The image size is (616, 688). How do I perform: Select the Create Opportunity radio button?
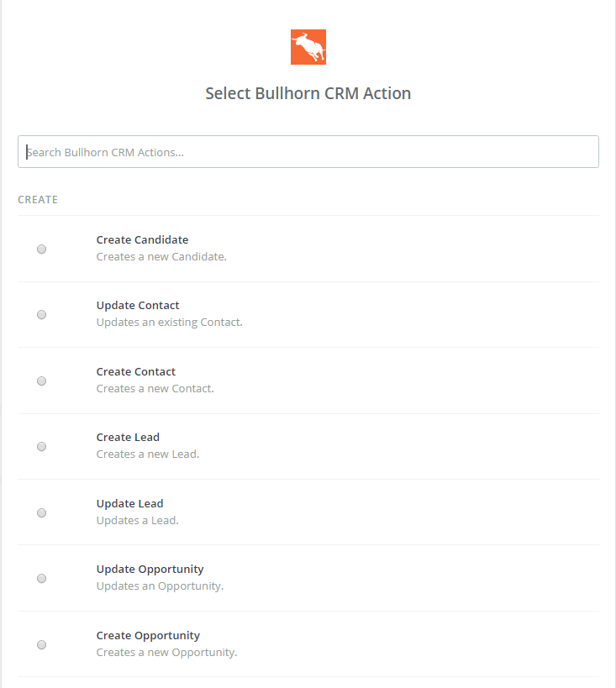[42, 644]
